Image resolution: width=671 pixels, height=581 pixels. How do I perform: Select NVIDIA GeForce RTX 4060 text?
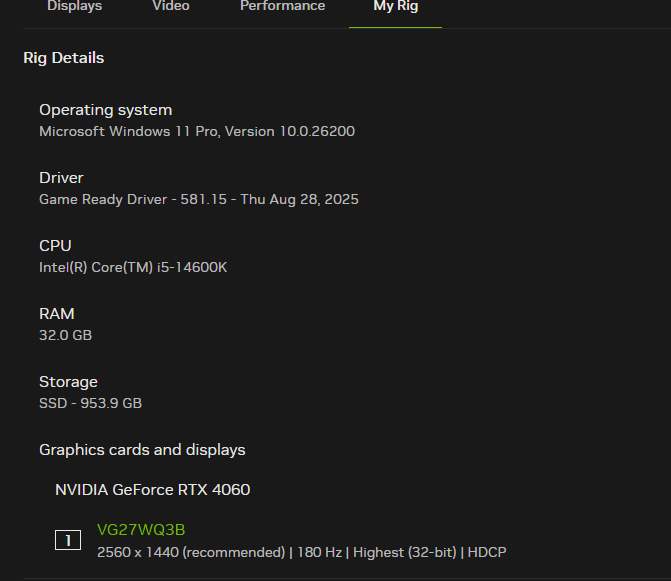tap(153, 490)
